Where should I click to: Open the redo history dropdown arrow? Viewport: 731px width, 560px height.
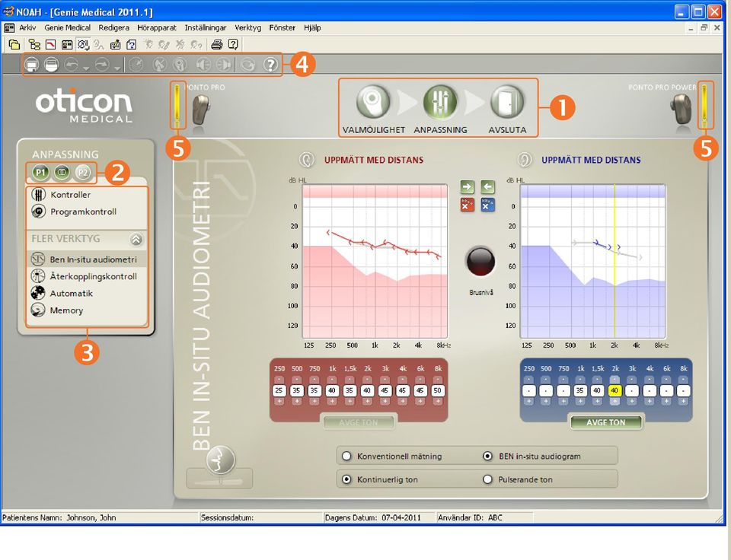tap(117, 69)
